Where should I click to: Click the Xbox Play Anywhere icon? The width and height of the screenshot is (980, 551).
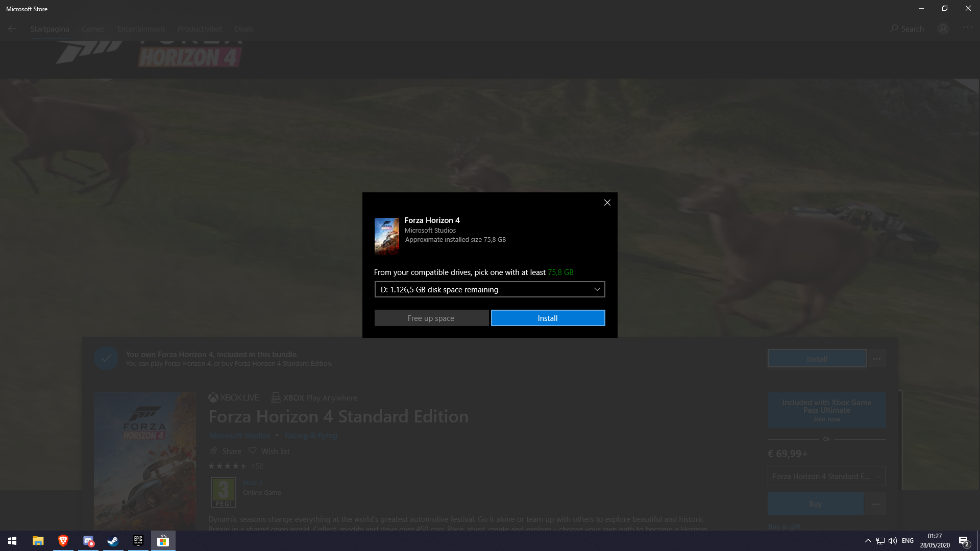click(x=276, y=397)
